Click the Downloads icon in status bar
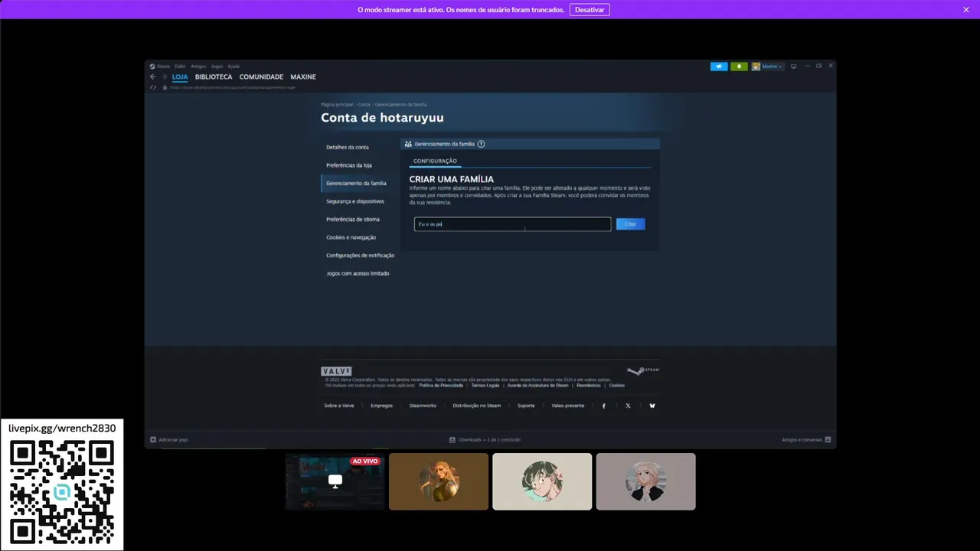This screenshot has width=980, height=551. tap(452, 440)
